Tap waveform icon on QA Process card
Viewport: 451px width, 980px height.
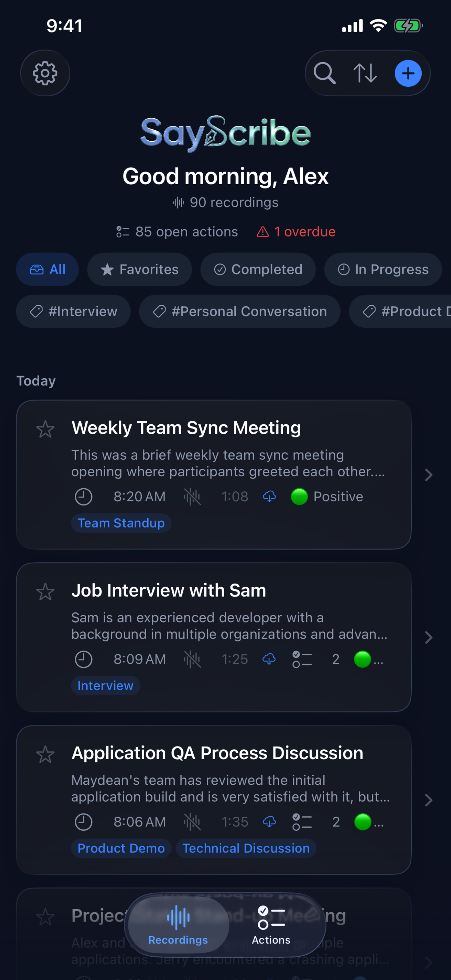pos(192,822)
